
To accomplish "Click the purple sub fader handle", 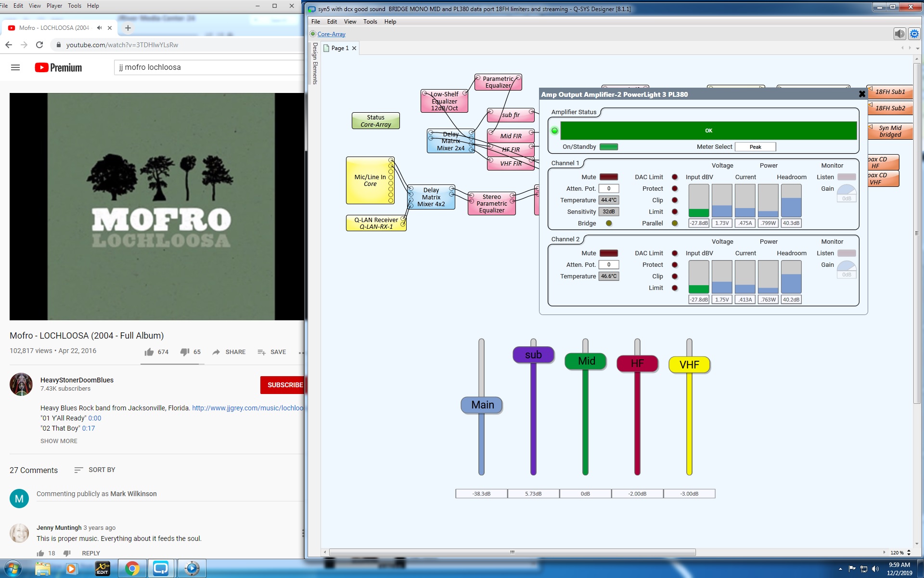I will 533,355.
